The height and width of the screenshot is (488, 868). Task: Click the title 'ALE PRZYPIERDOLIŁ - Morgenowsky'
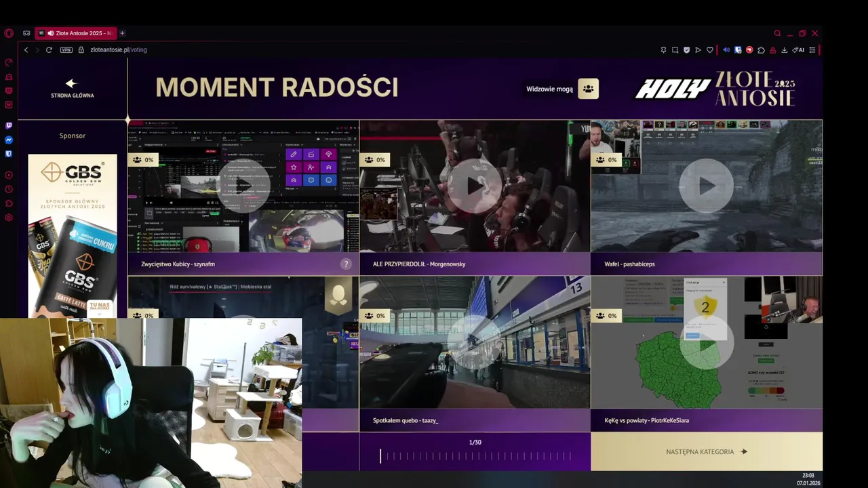(x=419, y=264)
